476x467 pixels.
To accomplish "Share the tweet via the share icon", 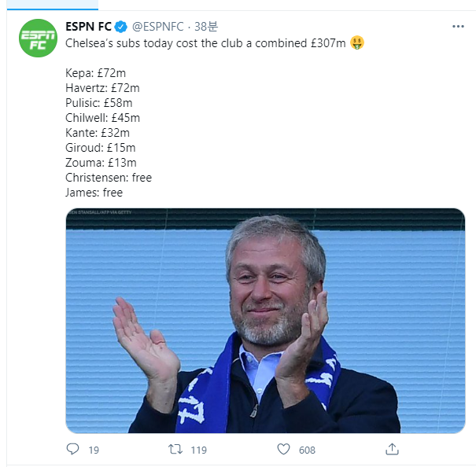I will [x=392, y=449].
